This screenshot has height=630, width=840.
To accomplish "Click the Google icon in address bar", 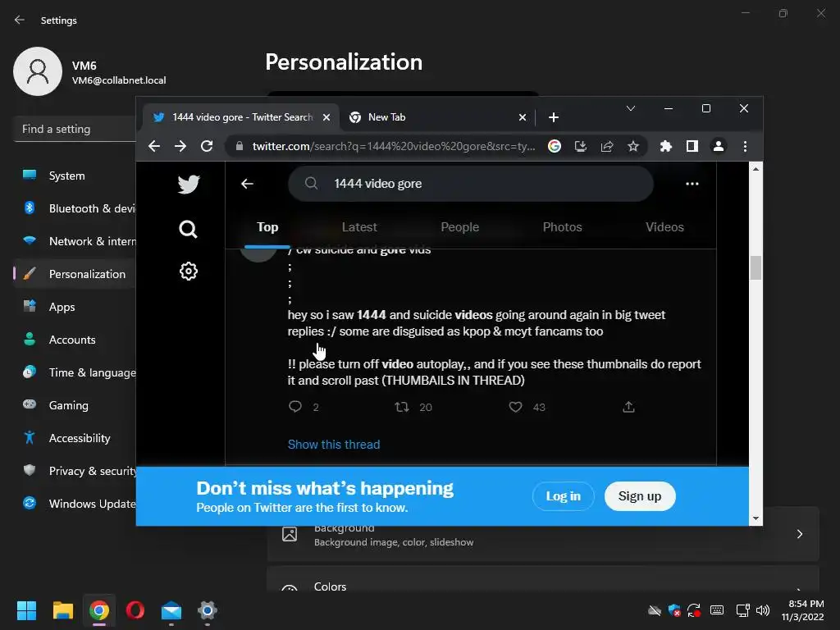I will click(x=555, y=146).
